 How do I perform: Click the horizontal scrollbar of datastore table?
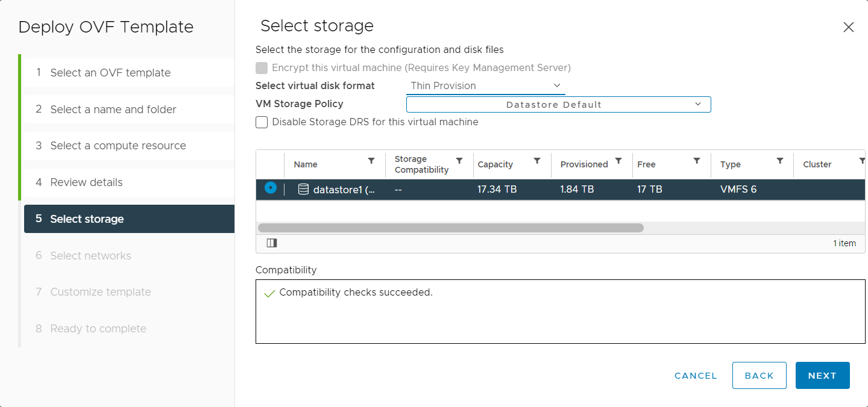(451, 228)
